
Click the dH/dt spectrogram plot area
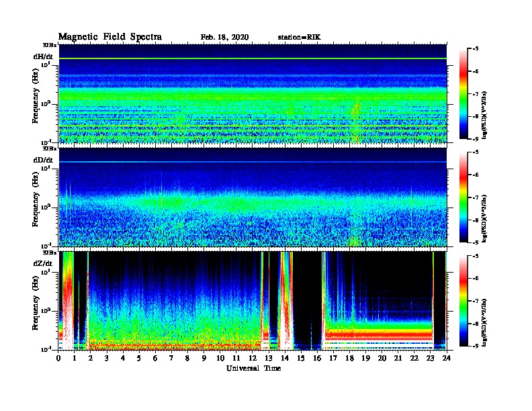coord(253,93)
